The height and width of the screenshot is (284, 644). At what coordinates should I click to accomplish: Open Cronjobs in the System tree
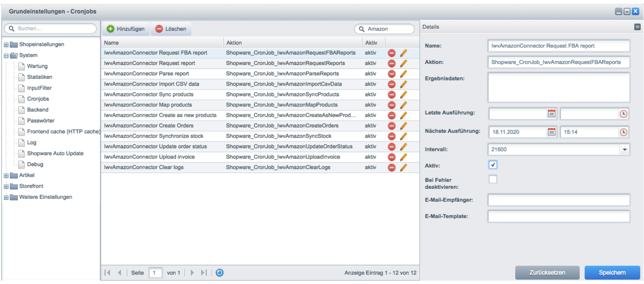[38, 99]
